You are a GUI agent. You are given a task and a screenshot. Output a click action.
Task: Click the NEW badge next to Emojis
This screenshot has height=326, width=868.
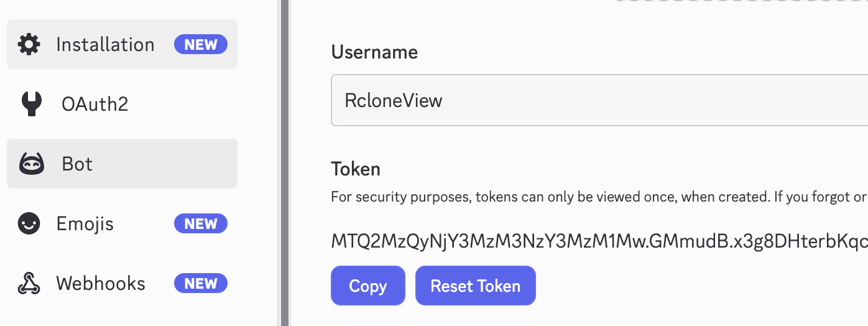pyautogui.click(x=200, y=224)
